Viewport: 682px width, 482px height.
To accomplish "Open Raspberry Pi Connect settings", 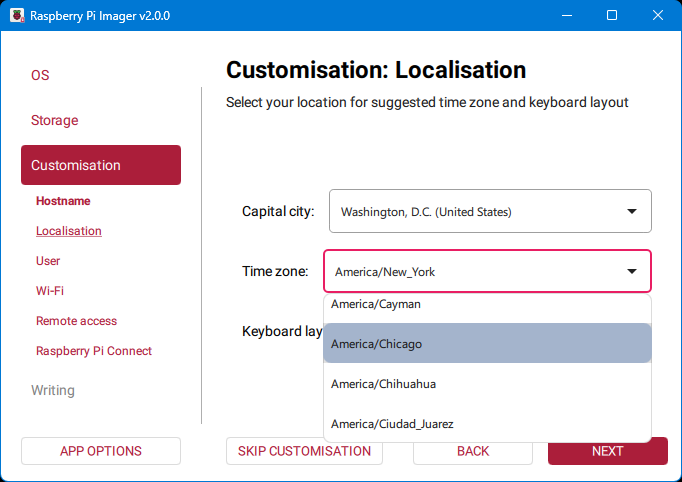I will pyautogui.click(x=94, y=351).
